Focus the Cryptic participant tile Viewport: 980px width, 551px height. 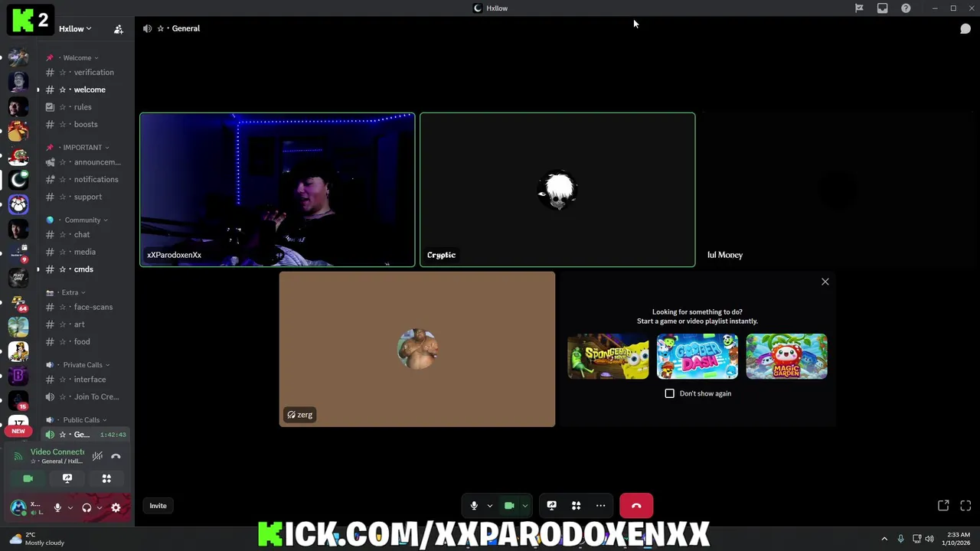[557, 190]
